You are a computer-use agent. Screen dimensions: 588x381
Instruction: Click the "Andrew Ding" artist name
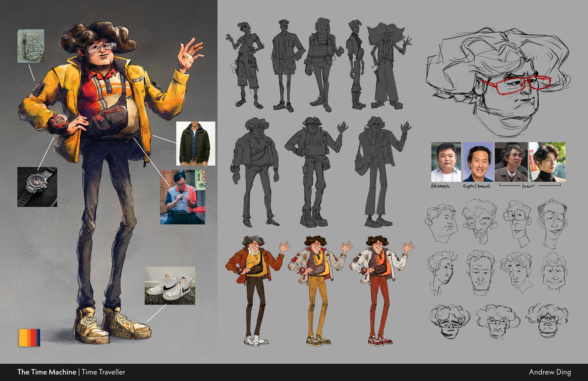(550, 372)
